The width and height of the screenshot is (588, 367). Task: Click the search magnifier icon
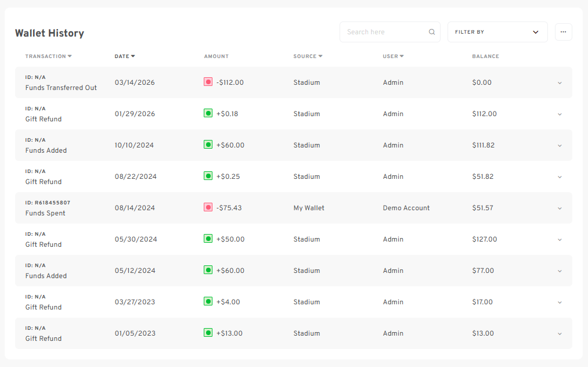[432, 33]
